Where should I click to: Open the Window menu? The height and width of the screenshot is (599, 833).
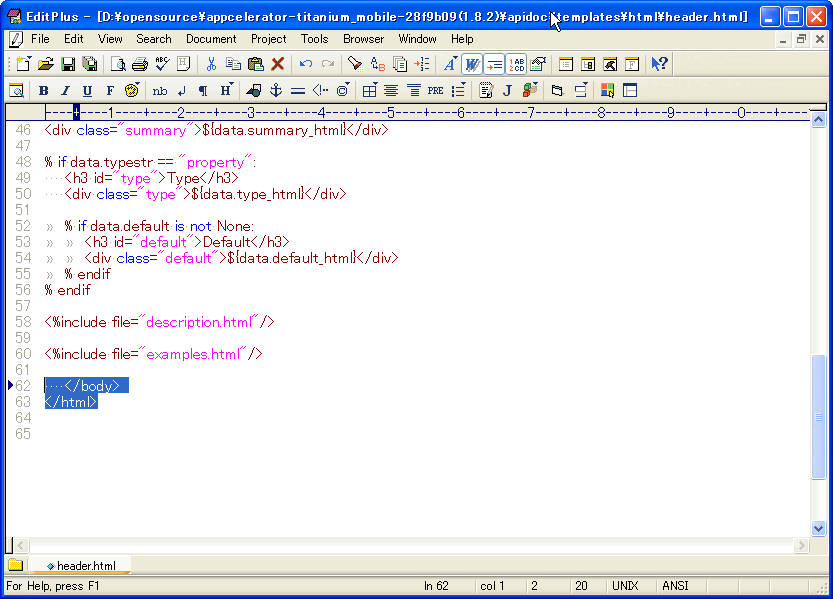coord(417,39)
